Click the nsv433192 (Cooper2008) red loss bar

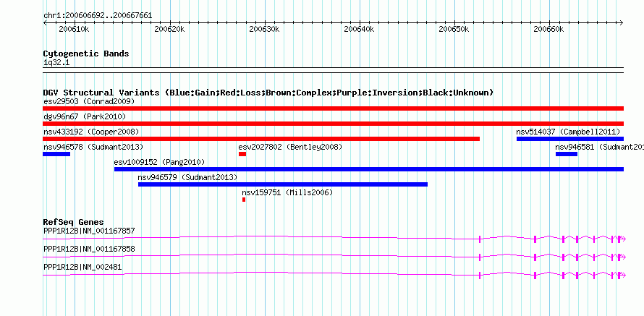(x=261, y=139)
